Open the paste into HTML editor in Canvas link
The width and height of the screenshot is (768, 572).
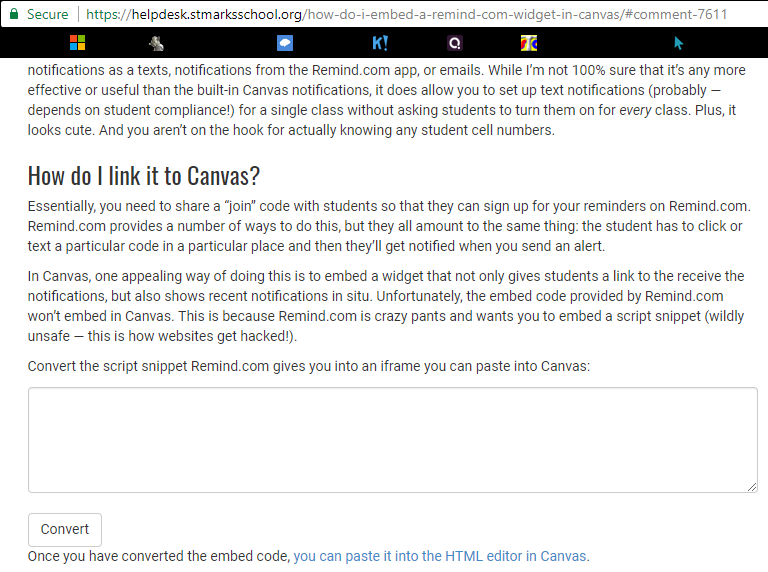[440, 556]
